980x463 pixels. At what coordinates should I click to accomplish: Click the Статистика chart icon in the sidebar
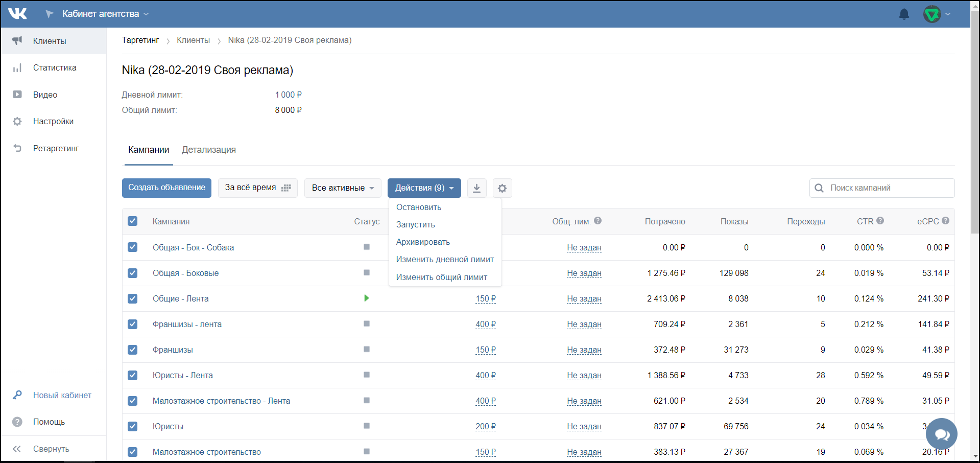[17, 67]
